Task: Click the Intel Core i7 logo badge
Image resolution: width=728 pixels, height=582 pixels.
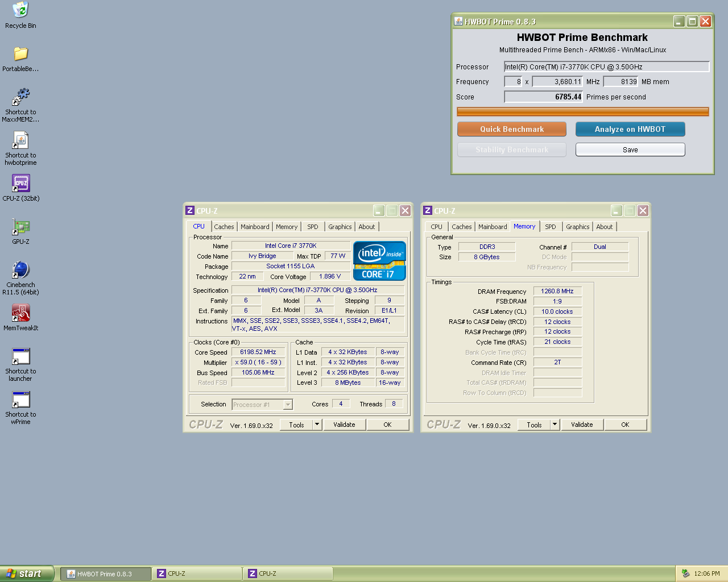Action: 379,261
